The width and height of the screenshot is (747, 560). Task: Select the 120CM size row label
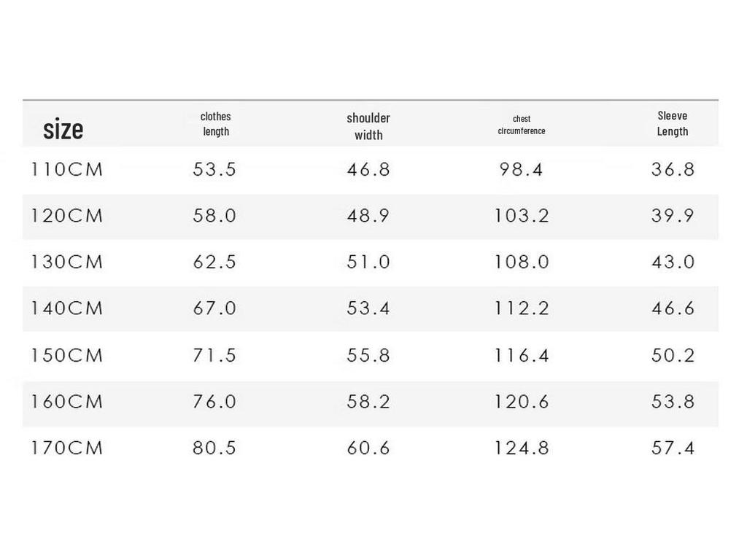click(67, 217)
